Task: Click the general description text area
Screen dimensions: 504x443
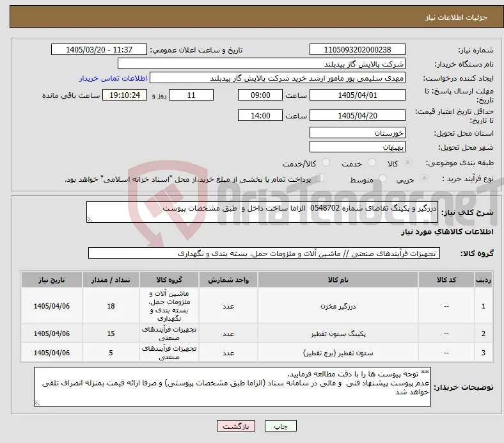Action: coord(262,212)
